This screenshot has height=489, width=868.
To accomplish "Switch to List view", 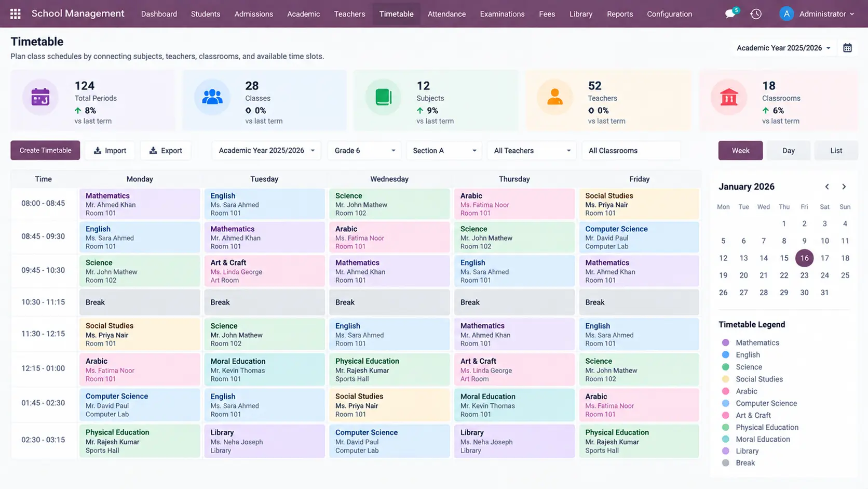I will (836, 151).
